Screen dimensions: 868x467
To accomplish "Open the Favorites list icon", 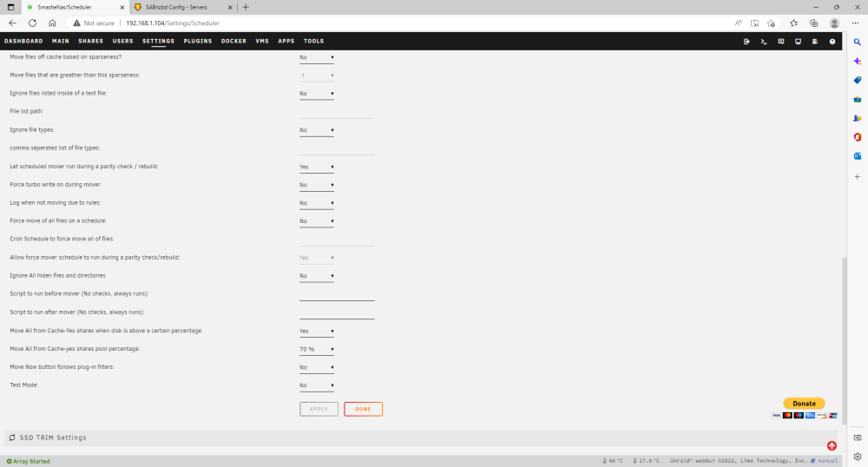I will coord(793,23).
